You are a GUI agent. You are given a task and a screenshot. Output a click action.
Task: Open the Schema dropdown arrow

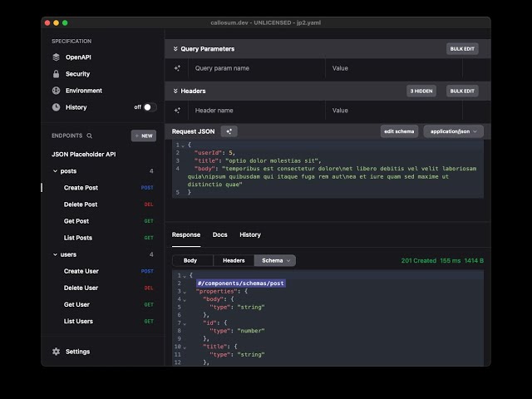click(288, 260)
